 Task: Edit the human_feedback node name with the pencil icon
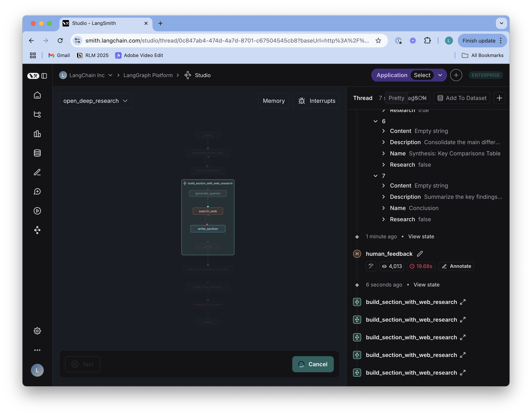pyautogui.click(x=420, y=254)
